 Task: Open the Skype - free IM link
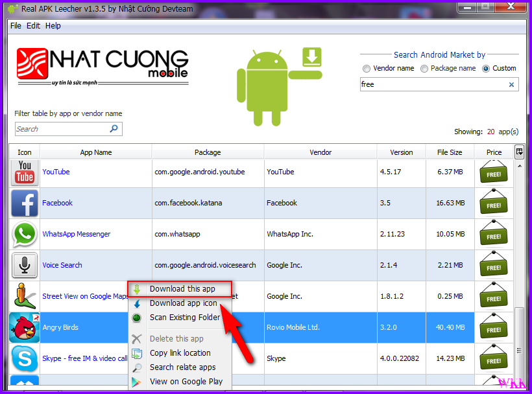[x=85, y=358]
